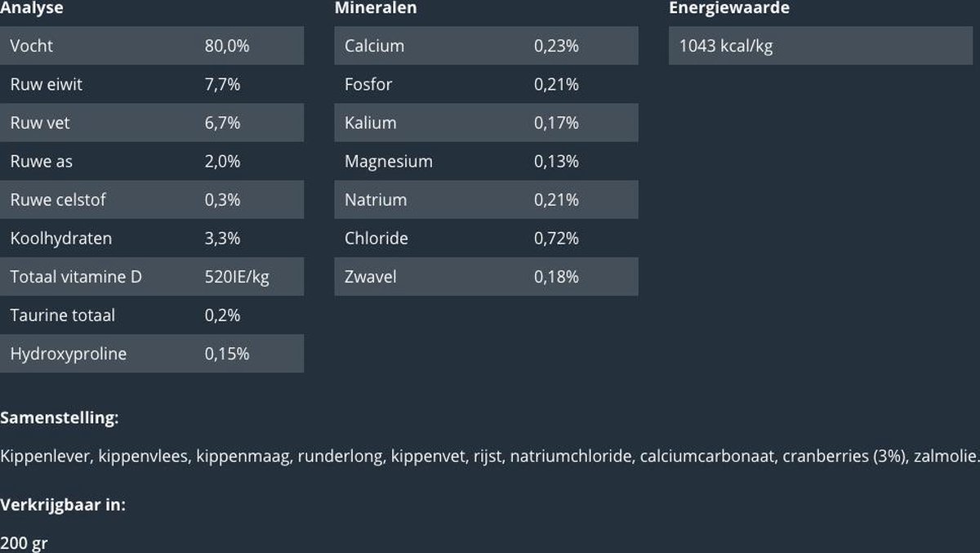This screenshot has height=553, width=980.
Task: Click the Analyse section heading
Action: tap(32, 8)
